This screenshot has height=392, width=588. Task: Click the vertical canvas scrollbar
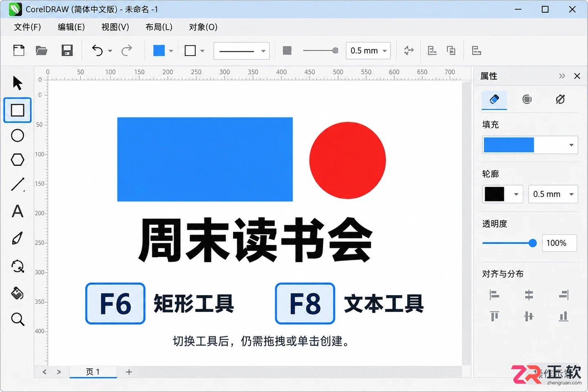point(466,223)
